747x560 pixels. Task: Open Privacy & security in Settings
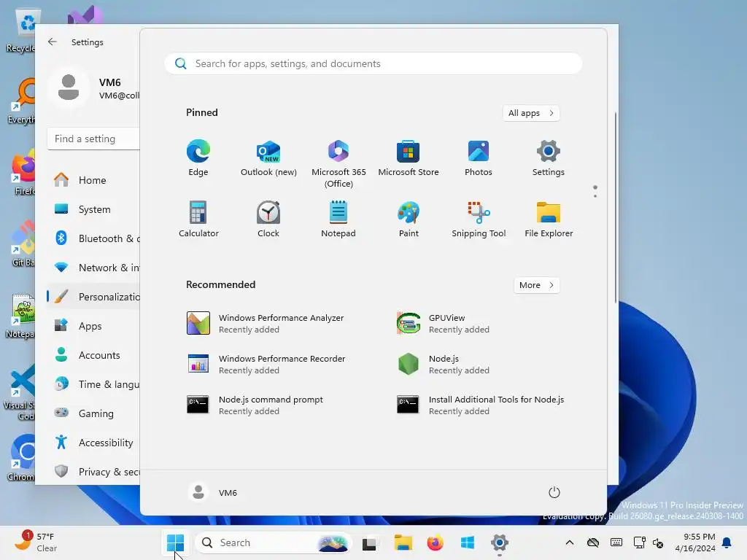93,472
